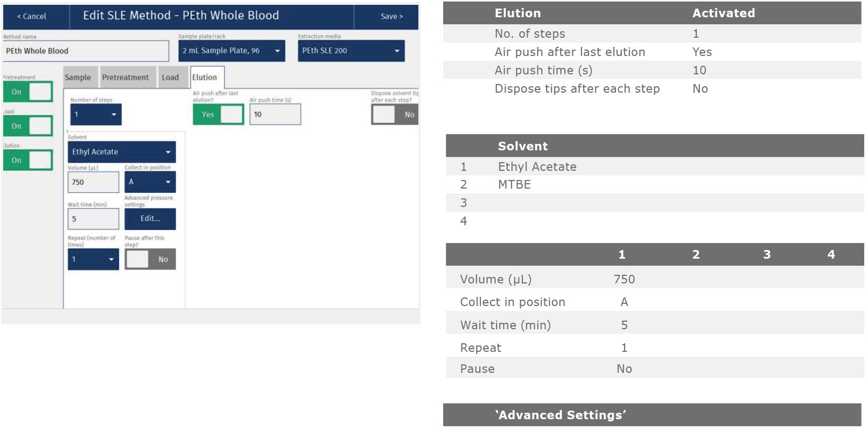Toggle Pause after this step switch

[x=150, y=259]
